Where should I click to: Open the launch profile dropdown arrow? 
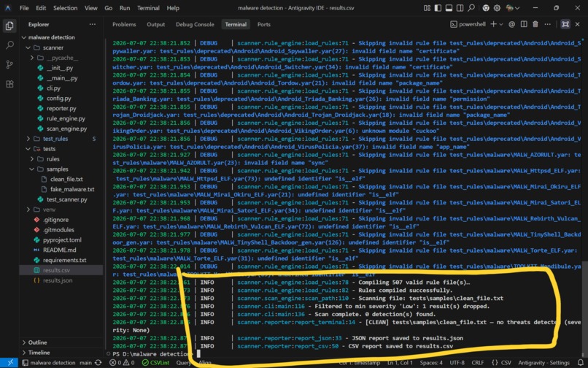tap(501, 24)
